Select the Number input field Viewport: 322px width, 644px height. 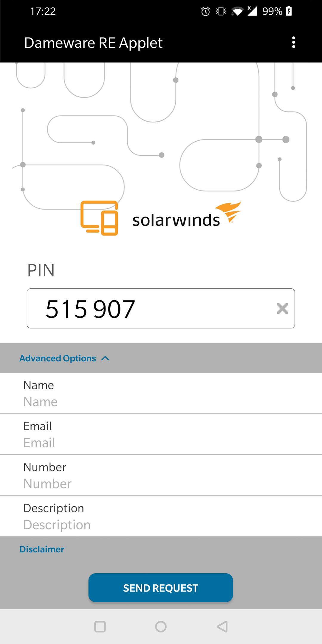pyautogui.click(x=161, y=484)
